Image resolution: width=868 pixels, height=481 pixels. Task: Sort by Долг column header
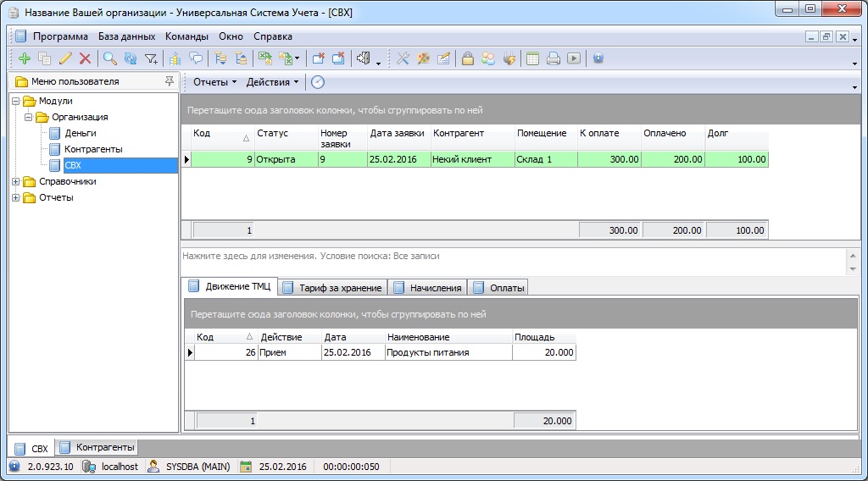[737, 138]
